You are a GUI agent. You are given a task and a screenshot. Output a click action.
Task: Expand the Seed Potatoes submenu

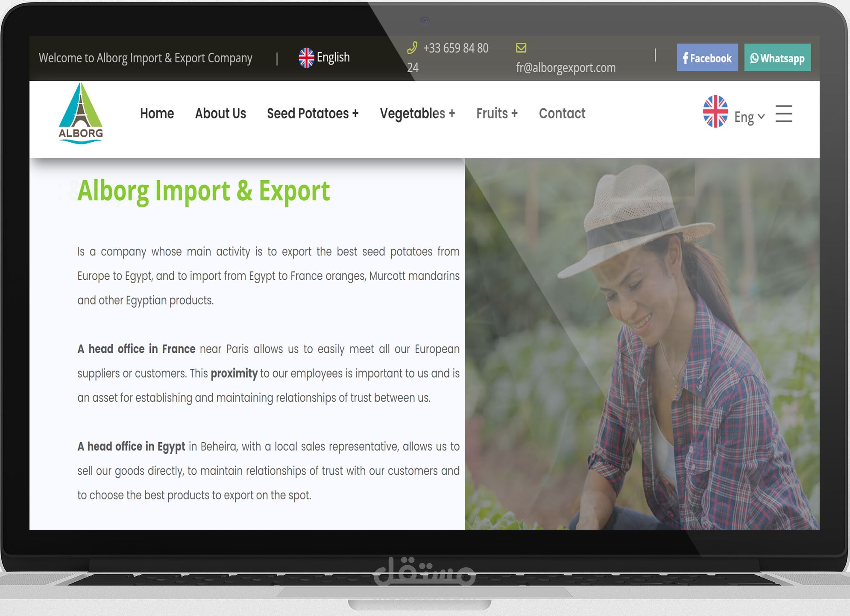[313, 114]
